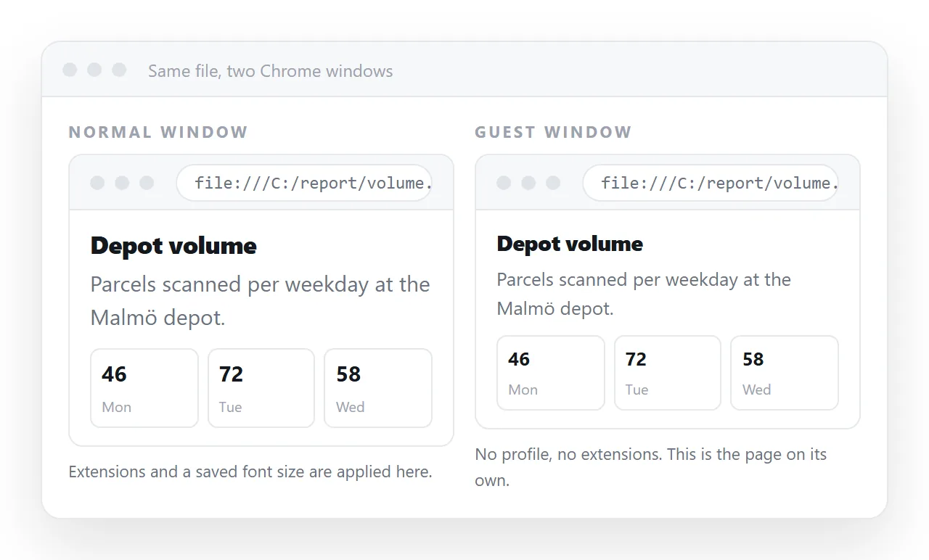Screen dimensions: 929x560
Task: Click the first window dot of the Guest window
Action: pyautogui.click(x=504, y=183)
